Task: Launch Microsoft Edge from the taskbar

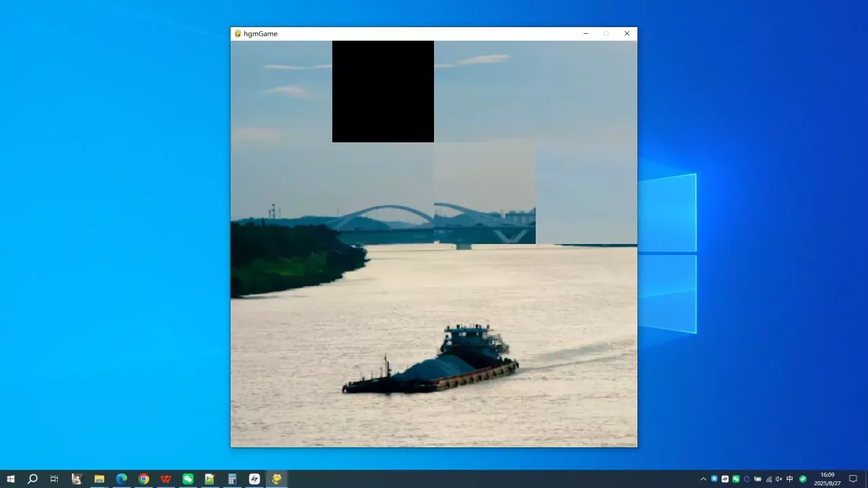Action: click(121, 479)
